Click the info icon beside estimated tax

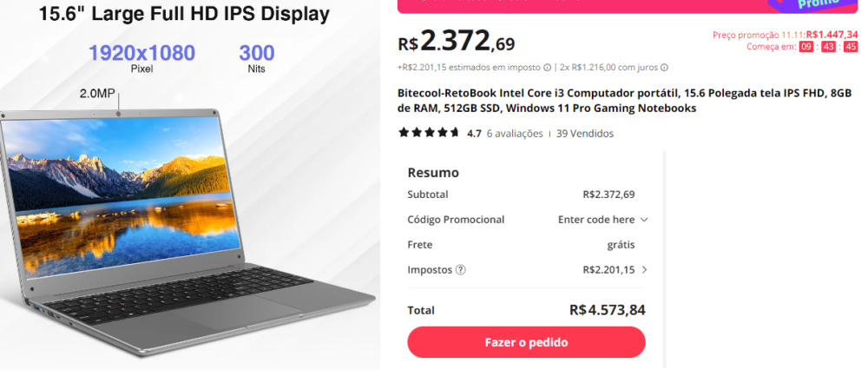[x=547, y=68]
